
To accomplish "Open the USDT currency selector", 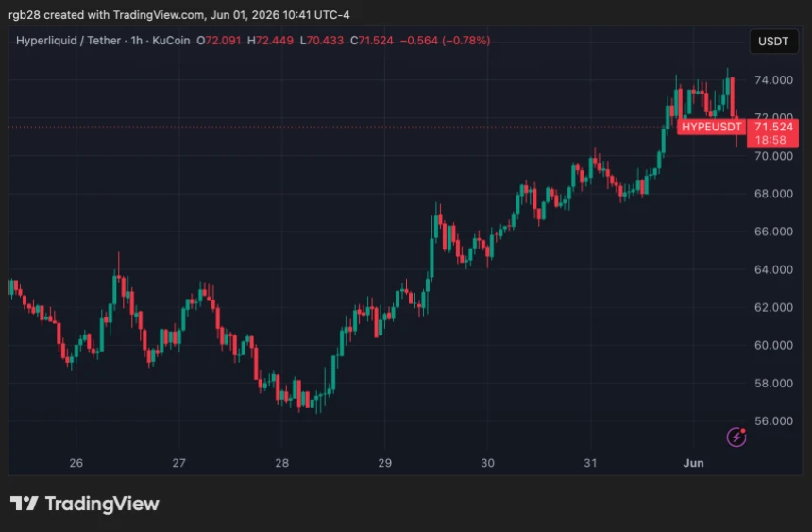I will coord(773,42).
